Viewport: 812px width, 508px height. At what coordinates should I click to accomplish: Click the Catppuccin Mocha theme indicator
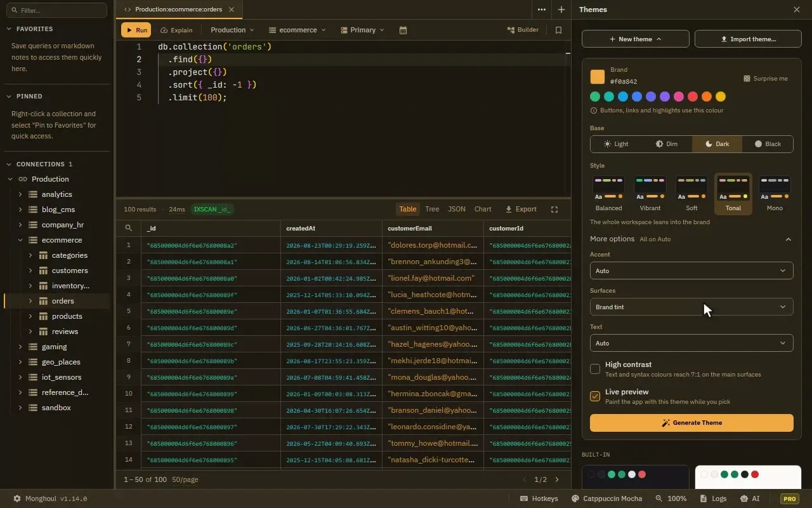tap(607, 499)
